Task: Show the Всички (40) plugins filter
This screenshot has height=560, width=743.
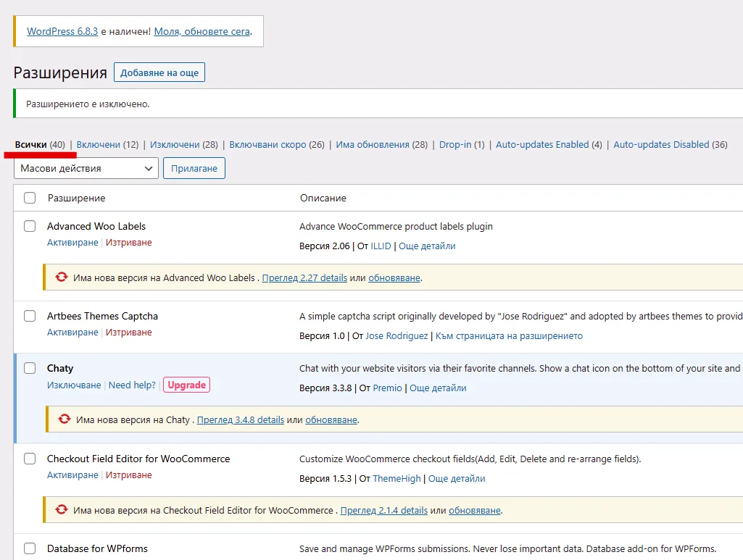Action: (40, 144)
